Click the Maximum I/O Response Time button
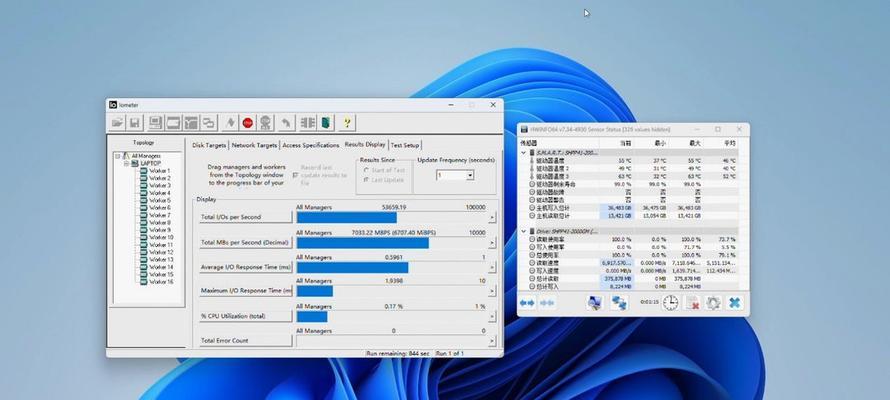Viewport: 890px width, 400px height. (x=246, y=291)
